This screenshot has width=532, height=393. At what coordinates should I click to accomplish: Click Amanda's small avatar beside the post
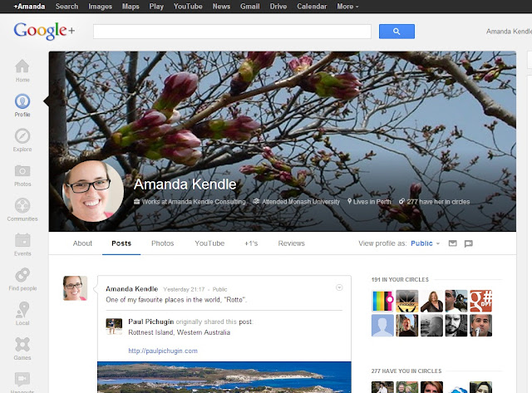click(75, 287)
